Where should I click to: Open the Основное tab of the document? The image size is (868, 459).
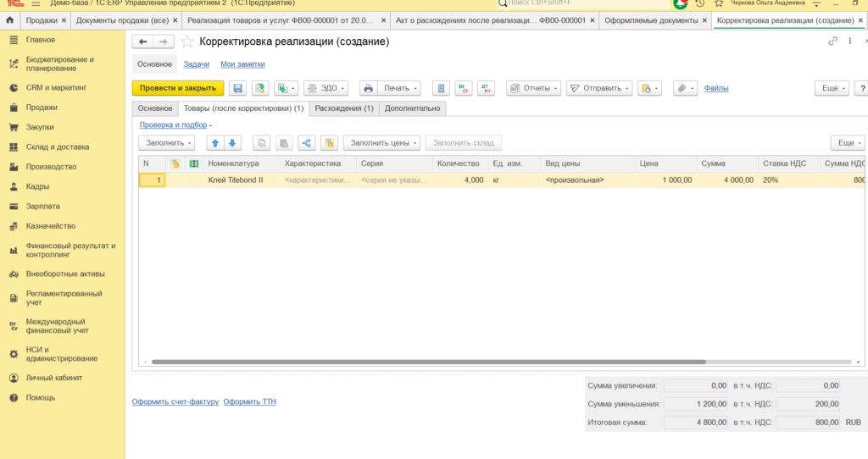click(155, 108)
